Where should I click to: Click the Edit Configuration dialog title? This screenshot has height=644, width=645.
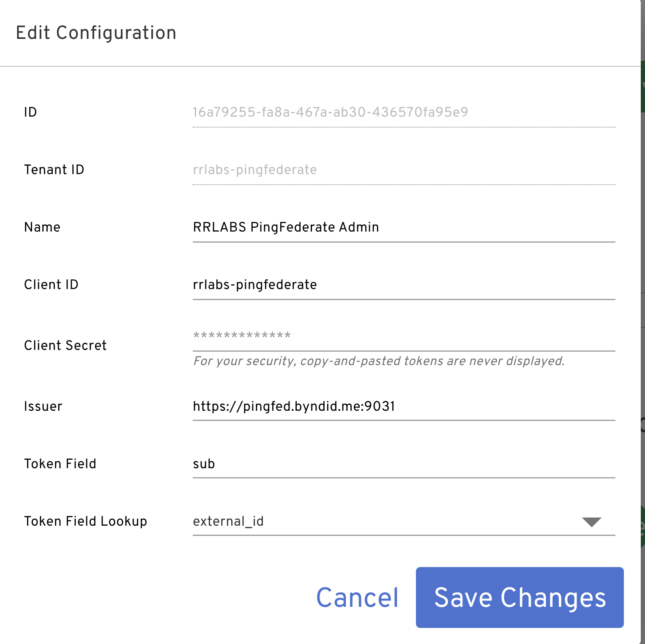pos(96,33)
